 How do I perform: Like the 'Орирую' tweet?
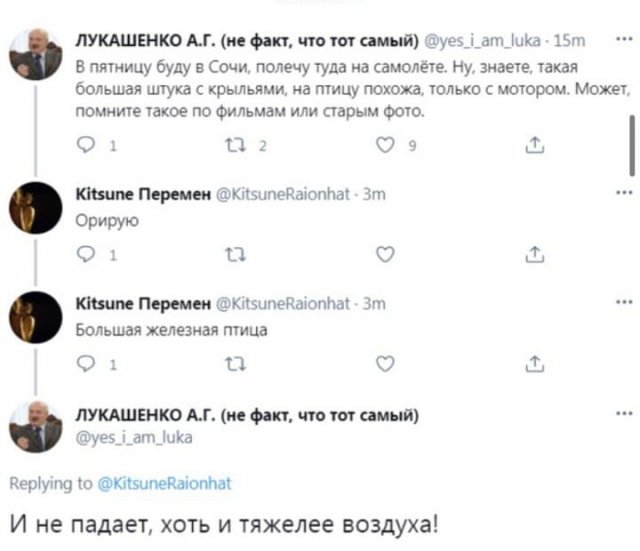381,254
